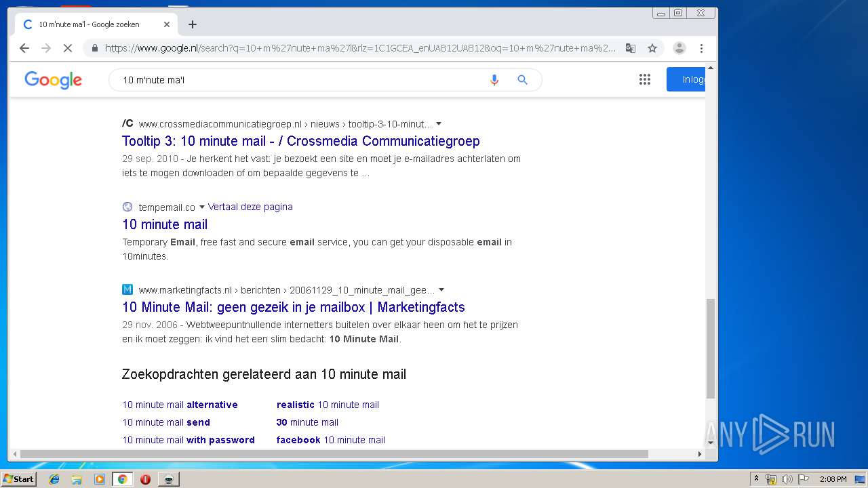Image resolution: width=868 pixels, height=488 pixels.
Task: Click the Action Center flag icon
Action: (x=804, y=479)
